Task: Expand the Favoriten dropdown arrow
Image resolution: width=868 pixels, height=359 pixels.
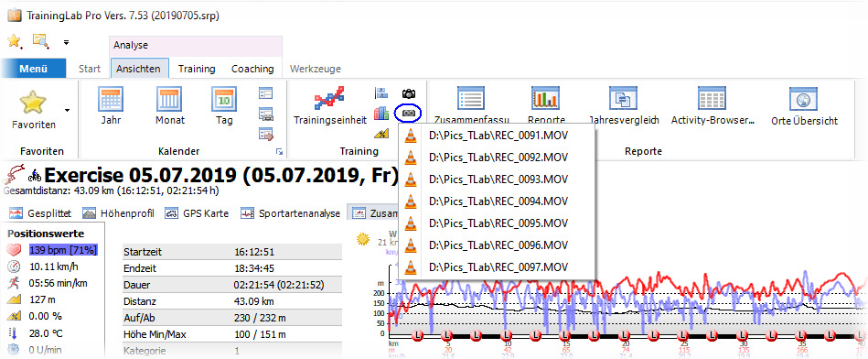Action: pyautogui.click(x=67, y=110)
